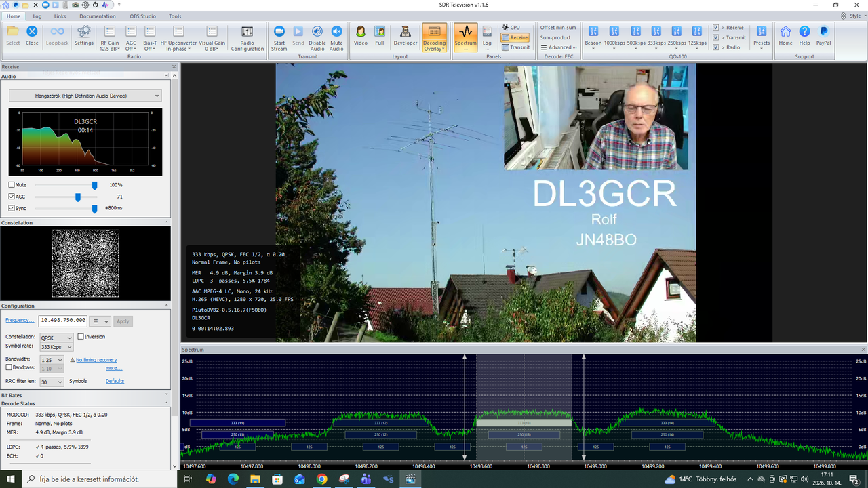Select Offset min-sum FEC decoder
Image resolution: width=868 pixels, height=488 pixels.
558,28
